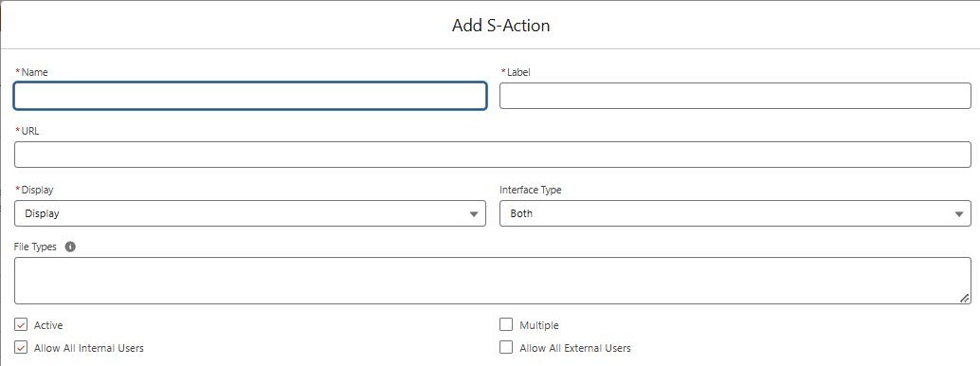
Task: Enable the Multiple checkbox
Action: point(506,325)
